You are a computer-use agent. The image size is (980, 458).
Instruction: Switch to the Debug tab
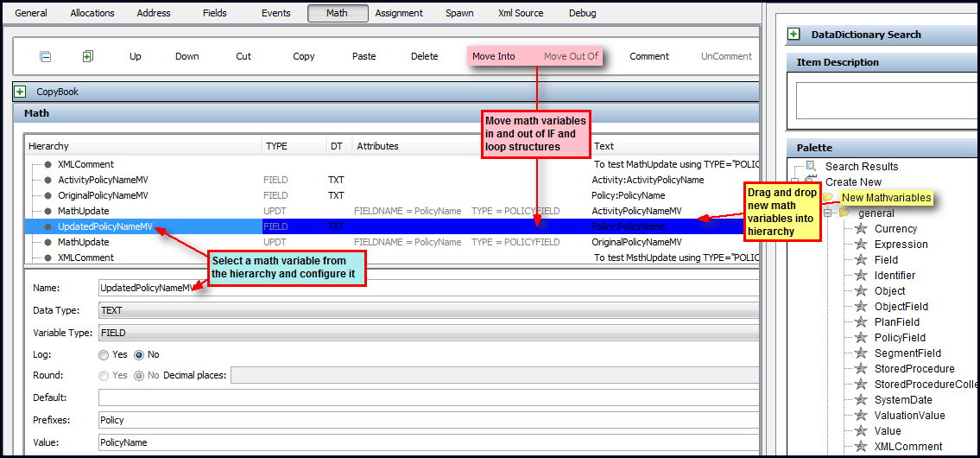click(x=582, y=13)
